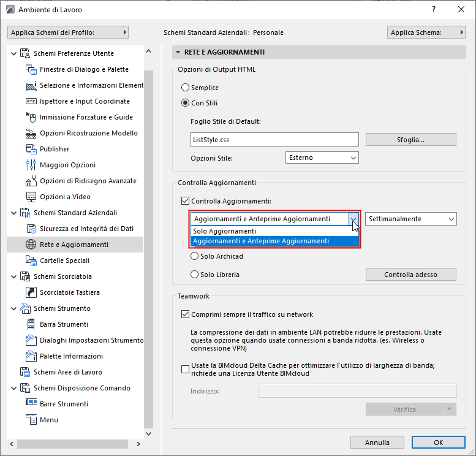Select the Solo Libreria radio button
The width and height of the screenshot is (476, 456).
click(x=194, y=275)
